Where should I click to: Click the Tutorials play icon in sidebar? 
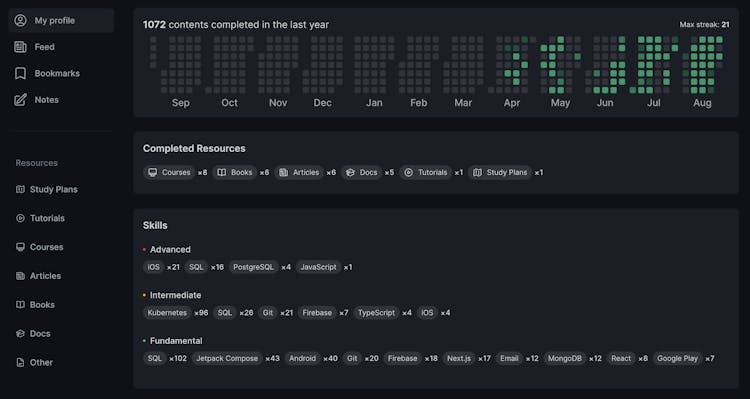[20, 218]
